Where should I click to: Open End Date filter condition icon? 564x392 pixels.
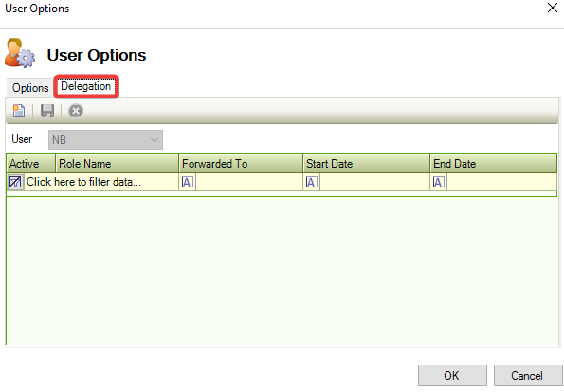[439, 182]
